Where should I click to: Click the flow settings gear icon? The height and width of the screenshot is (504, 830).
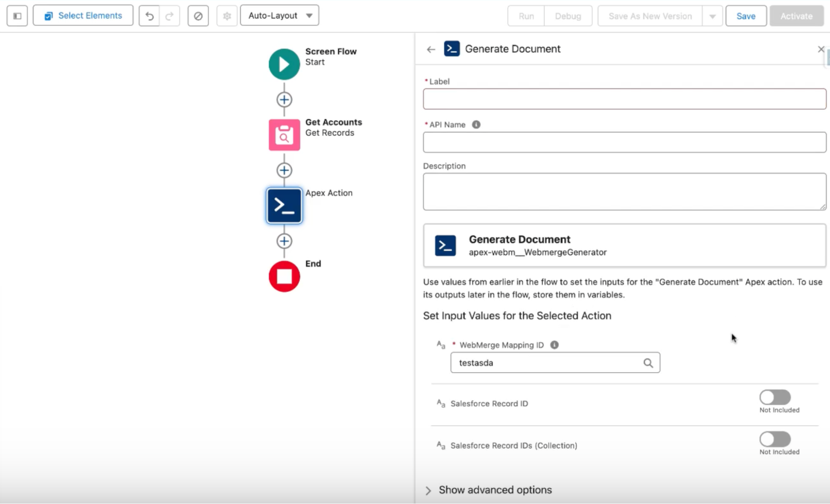227,16
